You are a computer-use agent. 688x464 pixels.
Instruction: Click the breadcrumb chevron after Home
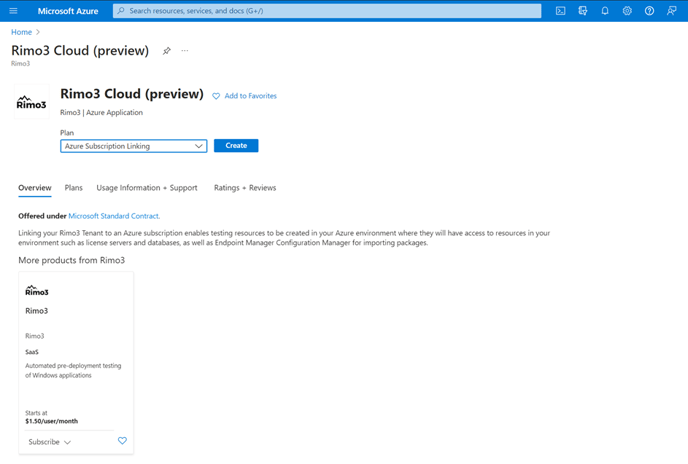pyautogui.click(x=38, y=32)
